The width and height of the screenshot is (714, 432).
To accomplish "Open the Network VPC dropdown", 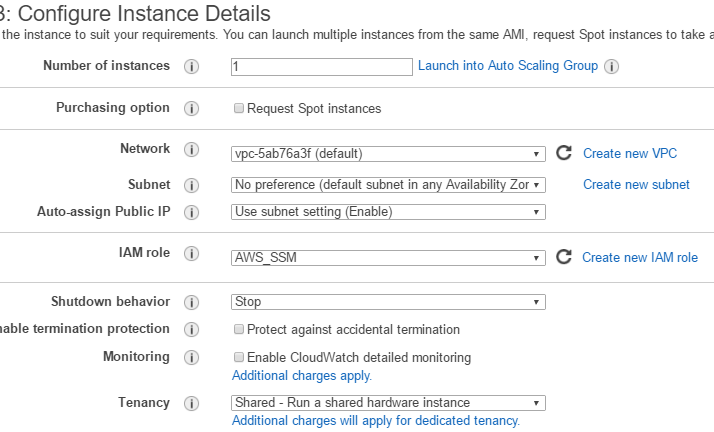I will (x=388, y=154).
